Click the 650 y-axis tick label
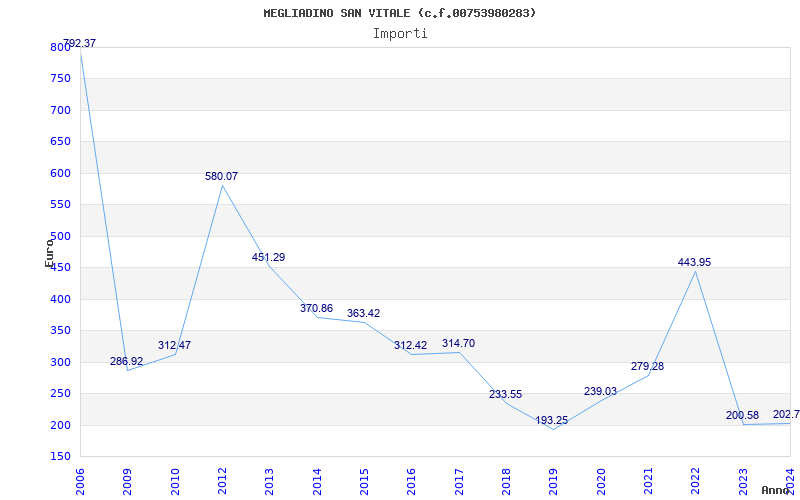The height and width of the screenshot is (500, 800). (x=60, y=142)
